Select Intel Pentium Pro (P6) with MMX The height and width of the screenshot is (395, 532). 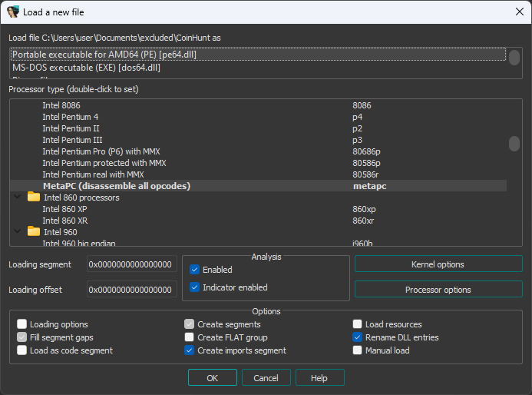258,151
